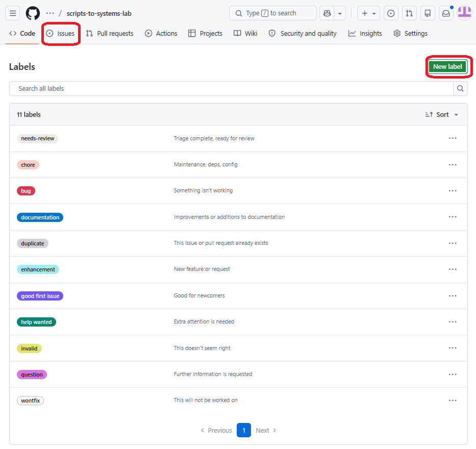This screenshot has height=449, width=476.
Task: Open the Copilot chat icon
Action: (327, 13)
